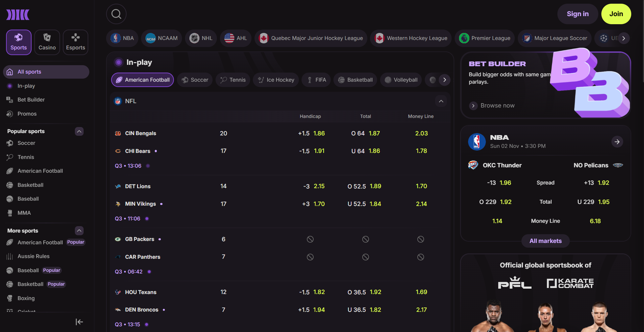The width and height of the screenshot is (644, 332).
Task: Collapse the NFL league section
Action: (x=441, y=101)
